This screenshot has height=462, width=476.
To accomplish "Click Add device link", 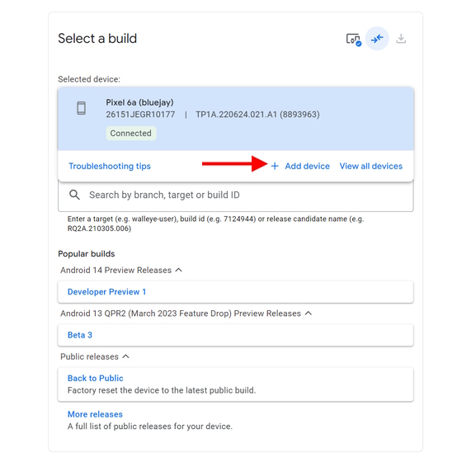I will pos(307,166).
